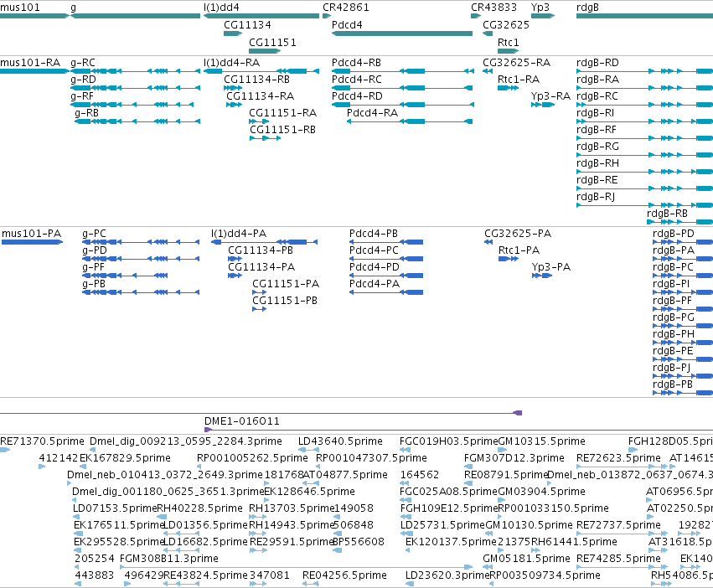
Task: Select the EK167829.5prime EST label
Action: (x=125, y=458)
